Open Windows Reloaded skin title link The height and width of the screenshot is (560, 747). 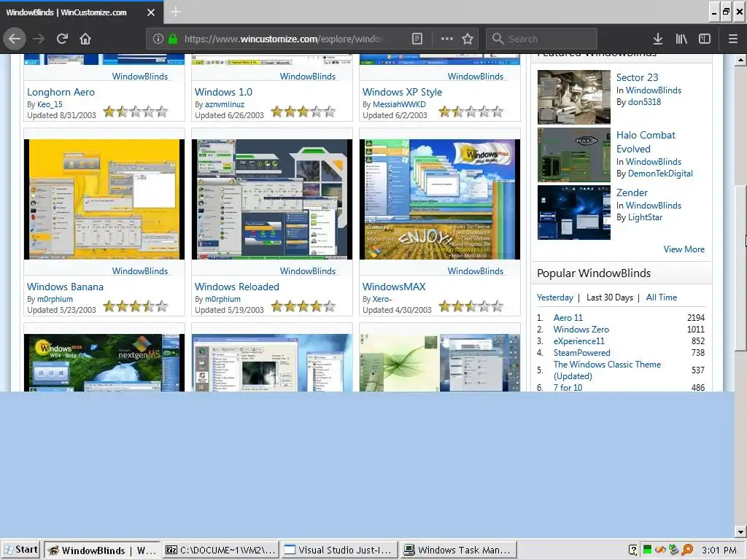click(x=237, y=287)
